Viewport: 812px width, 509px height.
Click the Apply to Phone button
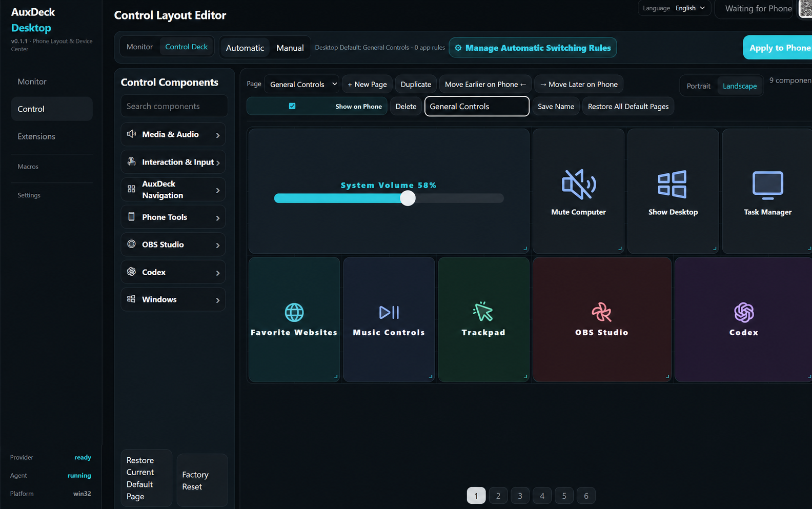[x=779, y=48]
